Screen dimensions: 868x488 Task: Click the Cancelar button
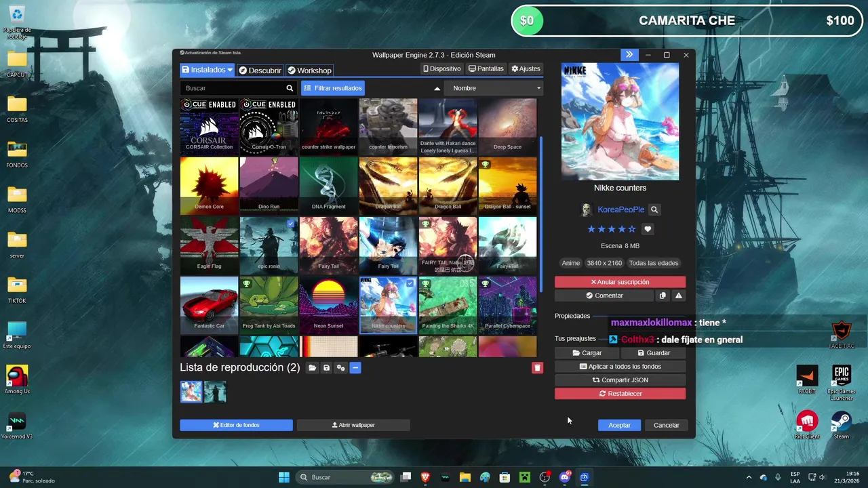click(x=666, y=425)
